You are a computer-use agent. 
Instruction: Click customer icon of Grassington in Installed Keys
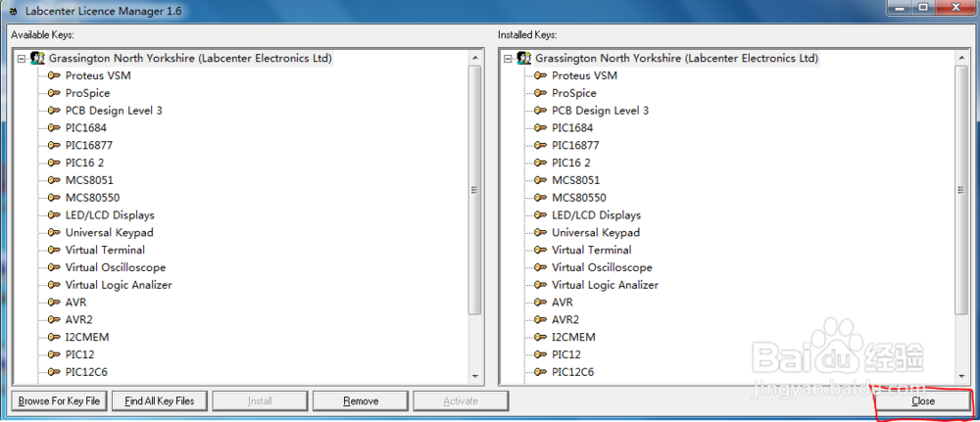[x=523, y=58]
